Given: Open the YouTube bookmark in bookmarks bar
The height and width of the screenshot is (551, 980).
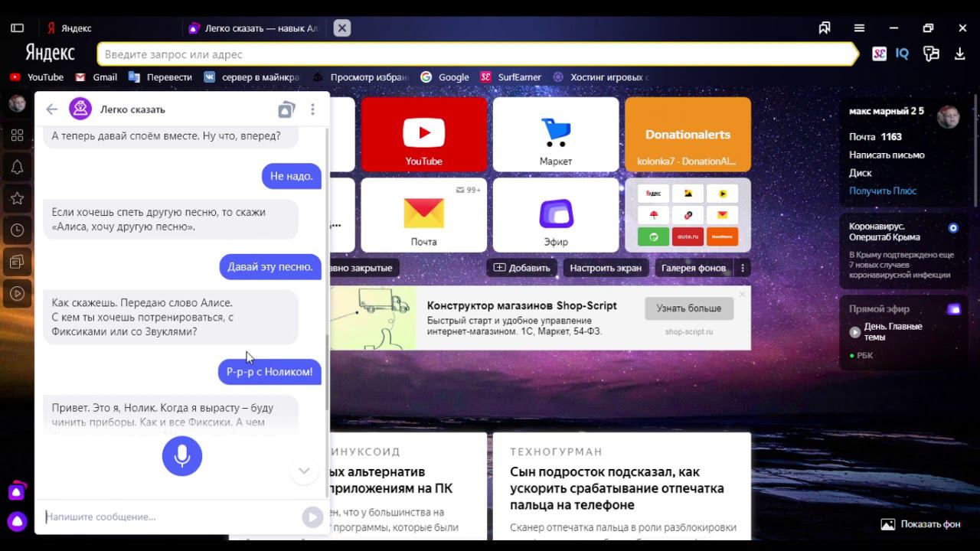Looking at the screenshot, I should tap(37, 77).
